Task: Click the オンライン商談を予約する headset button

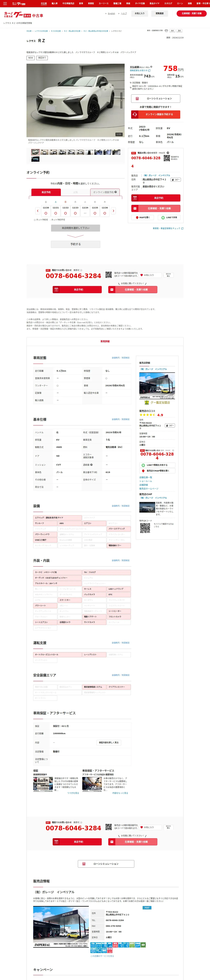Action: pos(156,114)
